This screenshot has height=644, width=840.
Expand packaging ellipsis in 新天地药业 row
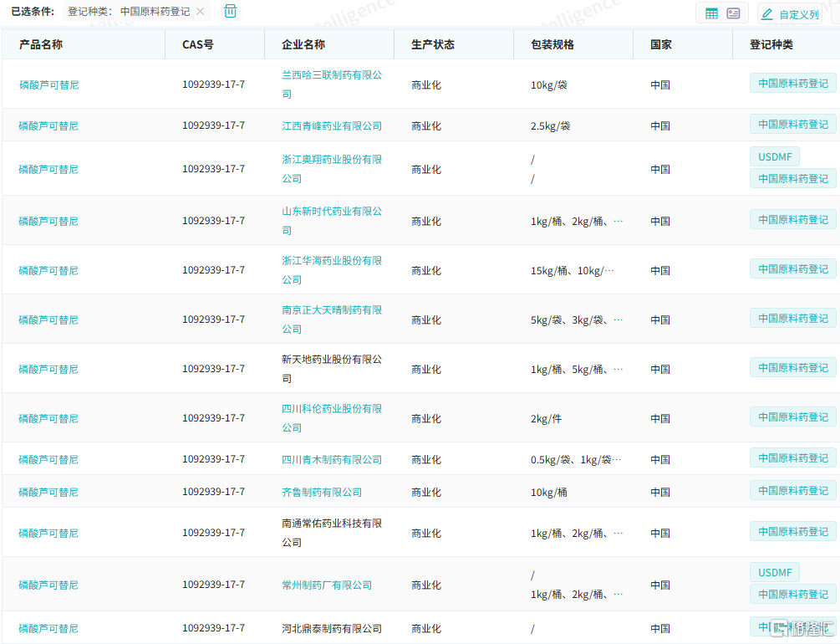tap(619, 369)
